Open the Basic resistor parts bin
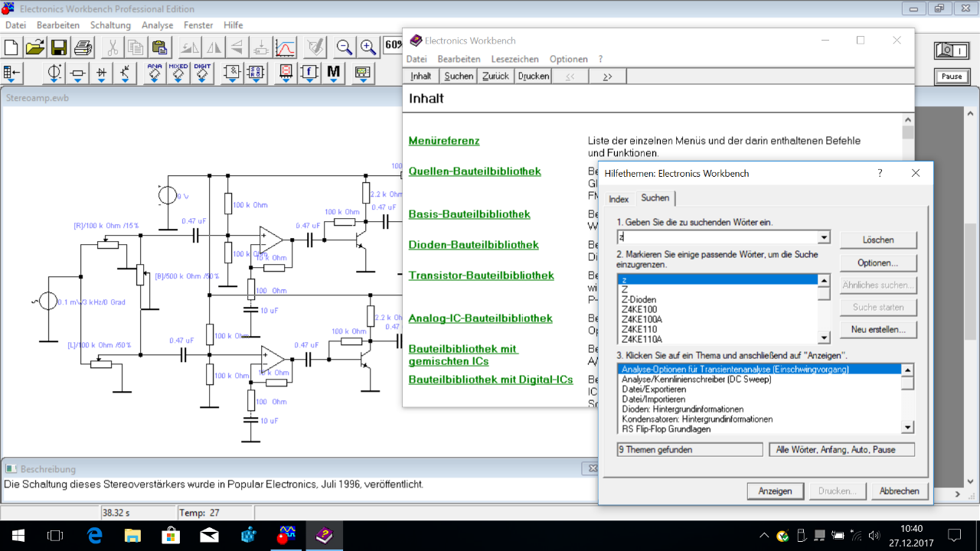Image resolution: width=980 pixels, height=551 pixels. 78,73
